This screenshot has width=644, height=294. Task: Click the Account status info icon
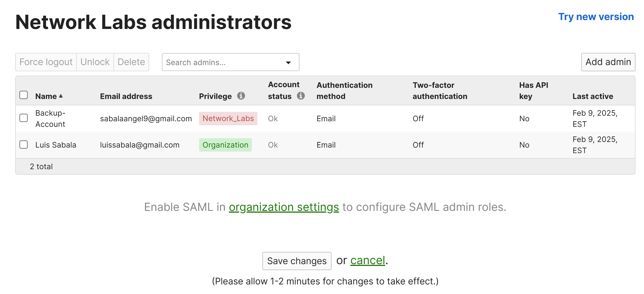300,96
